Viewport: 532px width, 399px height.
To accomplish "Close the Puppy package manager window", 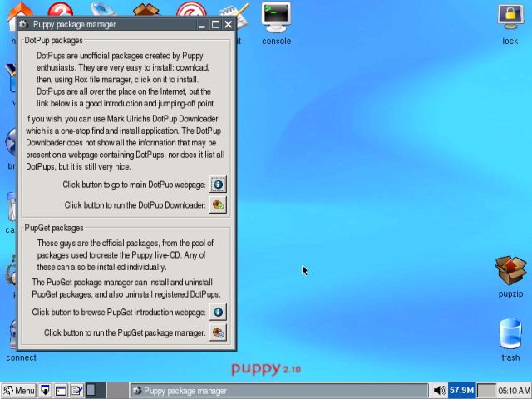I will [229, 25].
